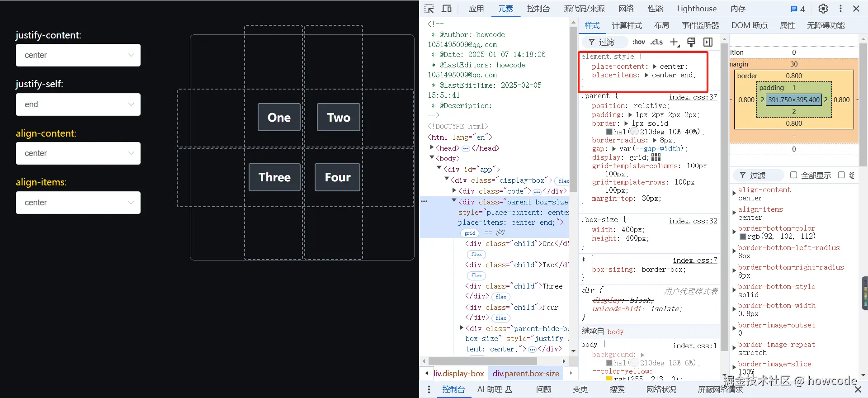This screenshot has height=398, width=868.
Task: Activate the inspect element picker icon
Action: click(429, 9)
